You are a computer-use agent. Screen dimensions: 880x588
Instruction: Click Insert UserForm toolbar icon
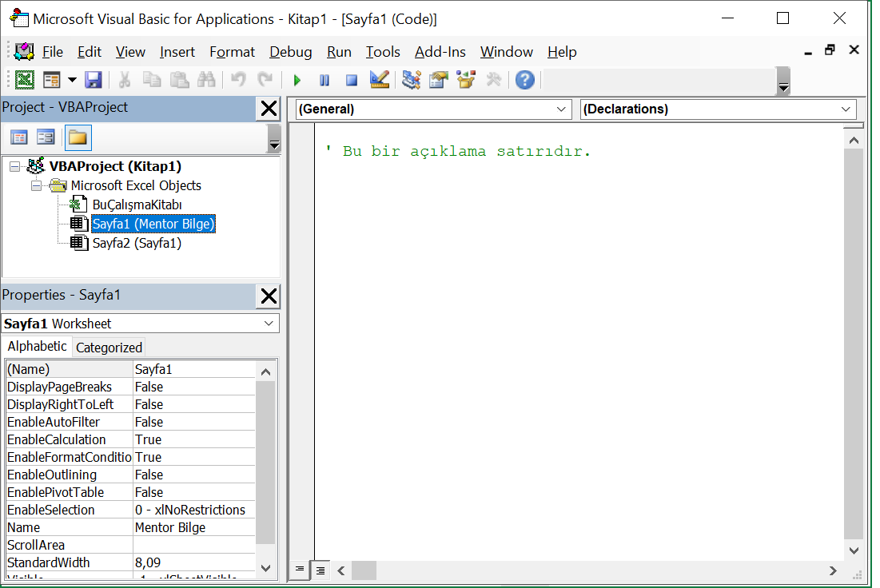click(x=52, y=80)
